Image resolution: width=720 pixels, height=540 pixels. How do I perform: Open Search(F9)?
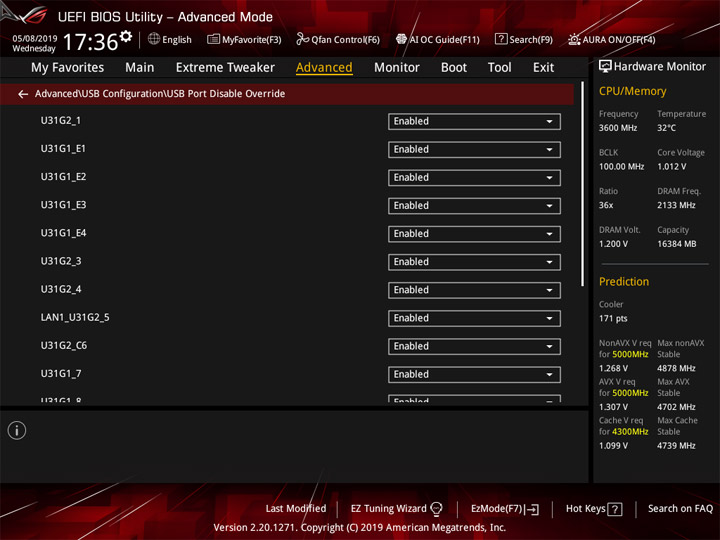click(524, 39)
